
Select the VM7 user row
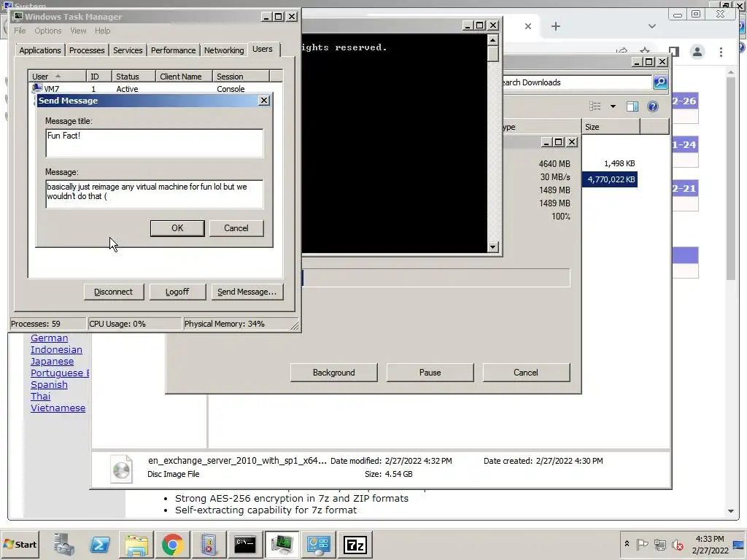(x=155, y=89)
